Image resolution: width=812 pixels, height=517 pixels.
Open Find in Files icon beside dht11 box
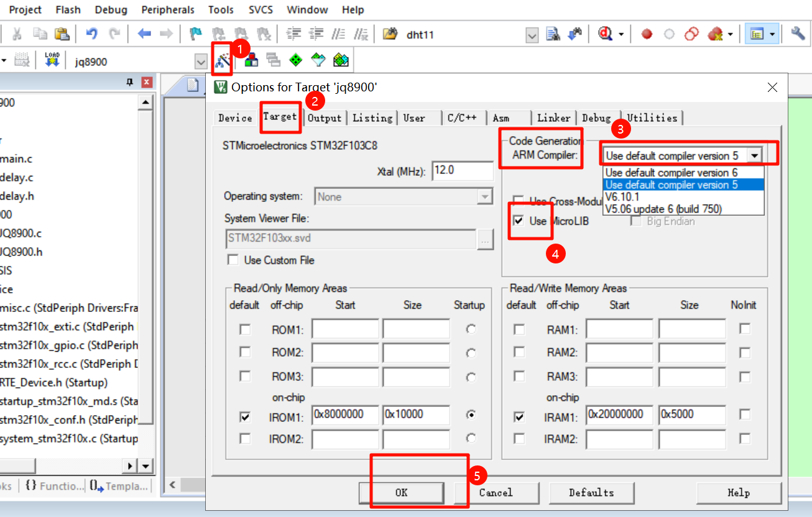pos(390,34)
